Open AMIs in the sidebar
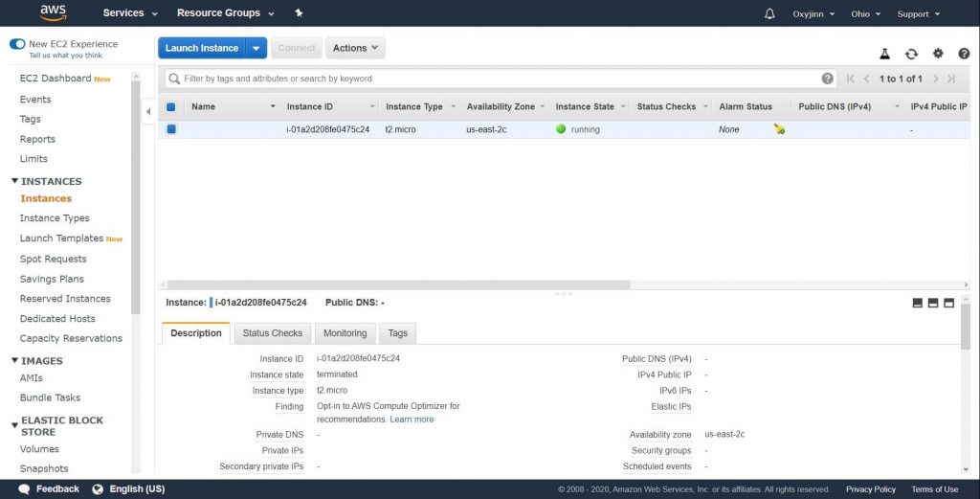The height and width of the screenshot is (499, 980). click(32, 377)
